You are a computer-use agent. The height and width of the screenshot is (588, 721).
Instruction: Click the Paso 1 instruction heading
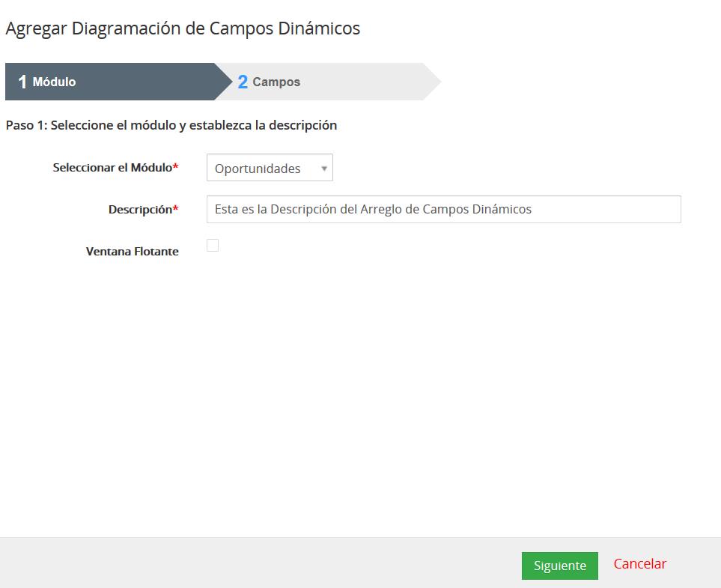(x=171, y=125)
